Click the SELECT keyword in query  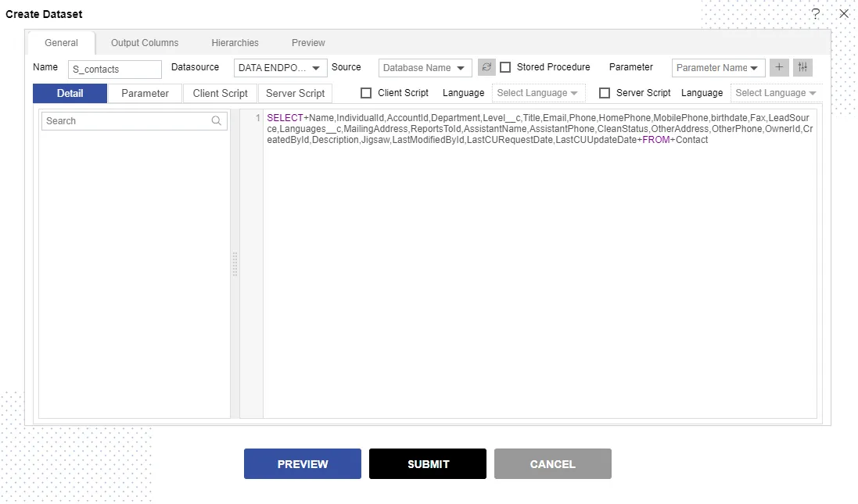click(x=285, y=117)
